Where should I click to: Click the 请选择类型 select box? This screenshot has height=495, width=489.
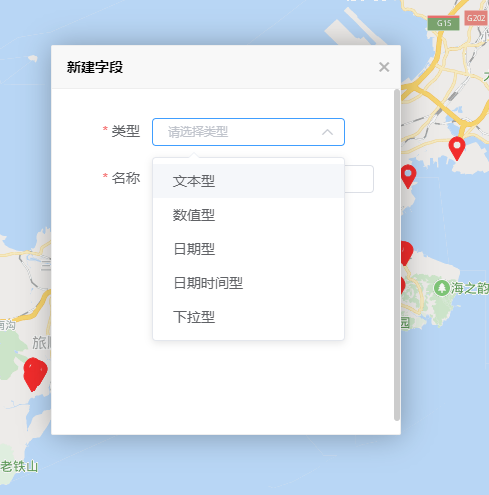248,132
